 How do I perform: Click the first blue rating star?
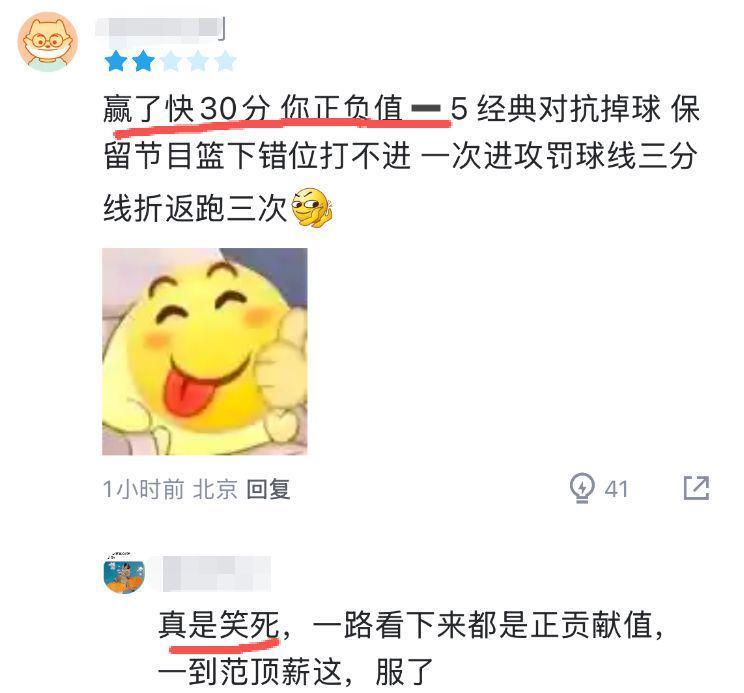(116, 62)
